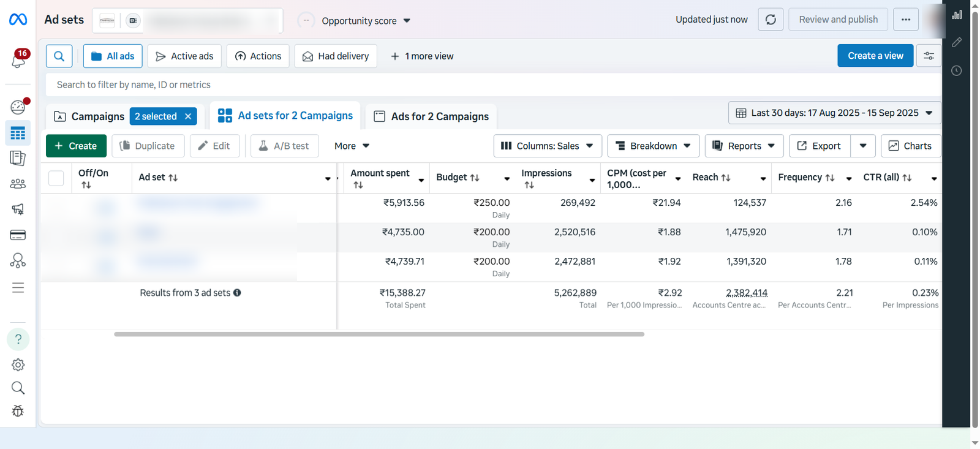Click the refresh data icon
The height and width of the screenshot is (449, 980).
770,20
